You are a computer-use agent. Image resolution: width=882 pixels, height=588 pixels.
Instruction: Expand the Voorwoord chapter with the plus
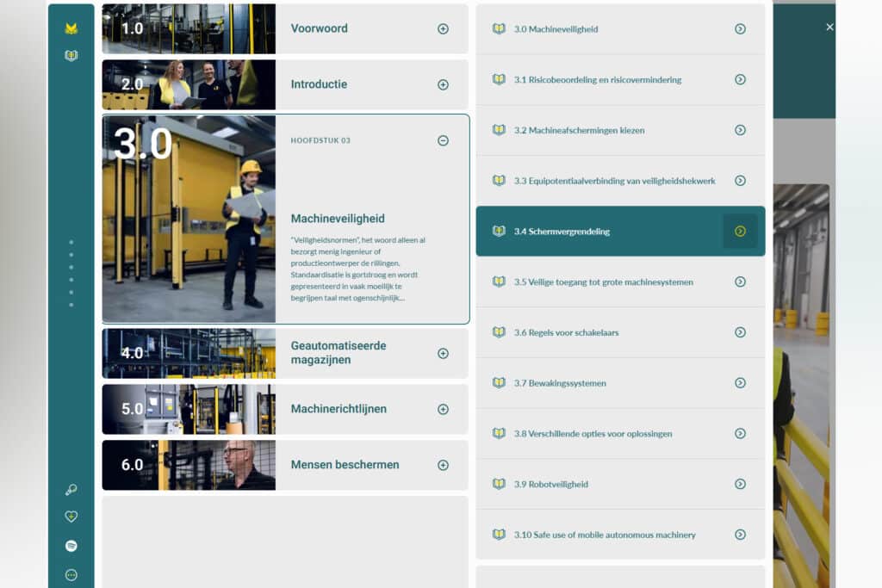[x=443, y=28]
